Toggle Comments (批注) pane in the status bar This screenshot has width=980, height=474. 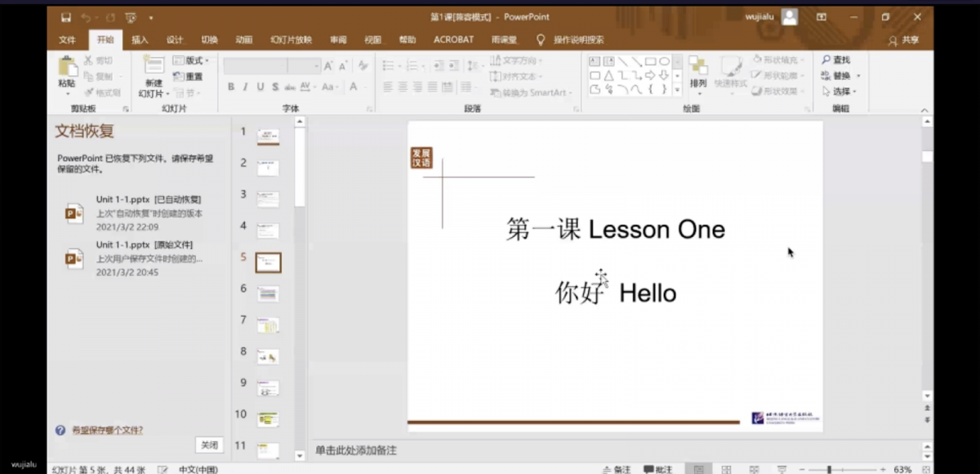pyautogui.click(x=658, y=470)
